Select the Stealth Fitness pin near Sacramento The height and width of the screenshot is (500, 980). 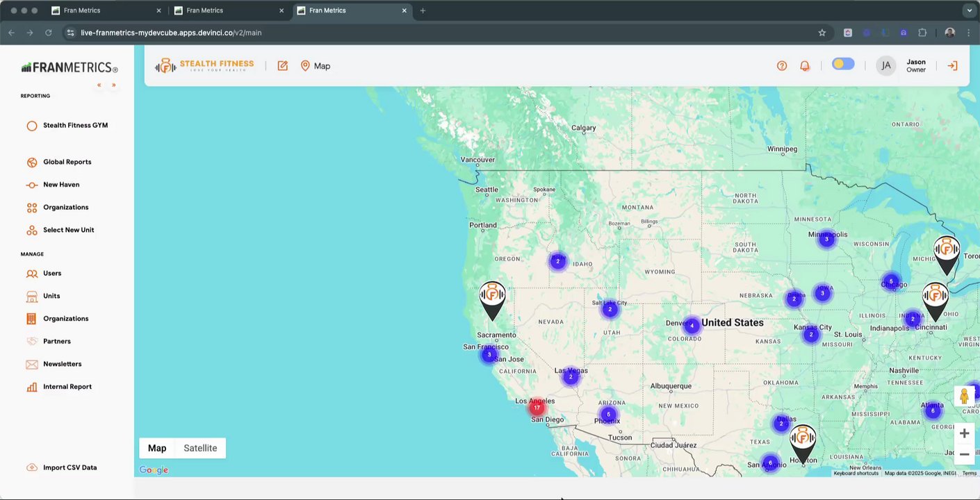coord(492,301)
